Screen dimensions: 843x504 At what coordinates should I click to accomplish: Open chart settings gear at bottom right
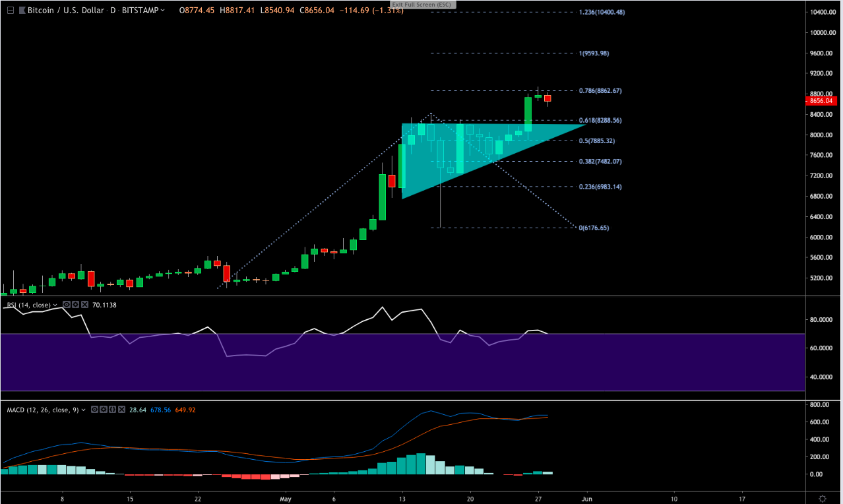(823, 497)
